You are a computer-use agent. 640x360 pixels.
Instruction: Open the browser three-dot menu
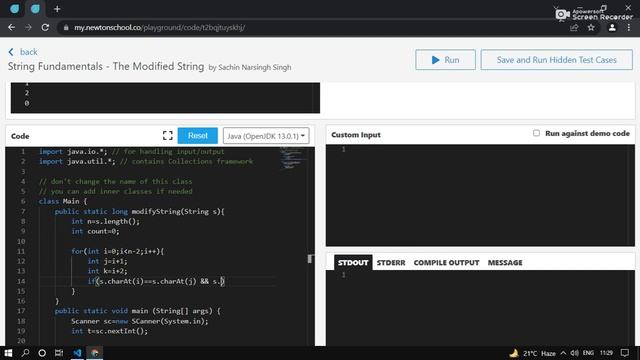(x=629, y=28)
